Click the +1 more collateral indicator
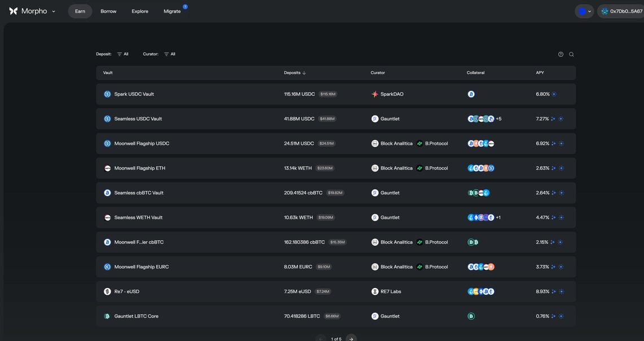The height and width of the screenshot is (341, 644). 498,217
